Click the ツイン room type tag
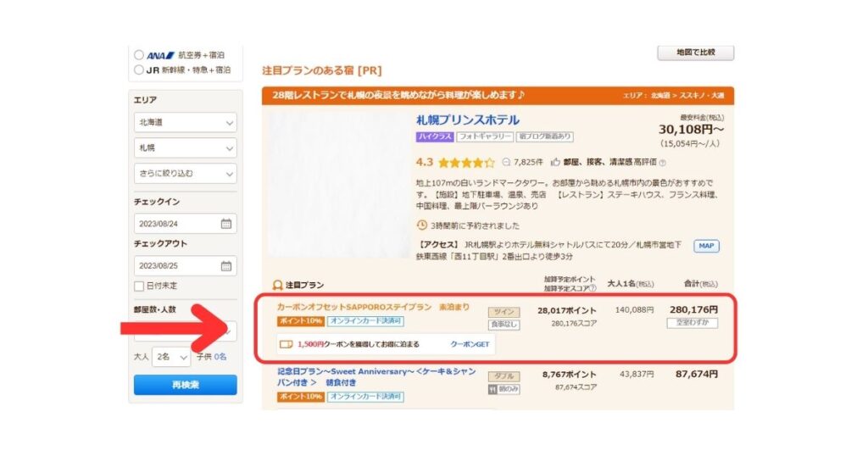This screenshot has width=868, height=456. 504,312
